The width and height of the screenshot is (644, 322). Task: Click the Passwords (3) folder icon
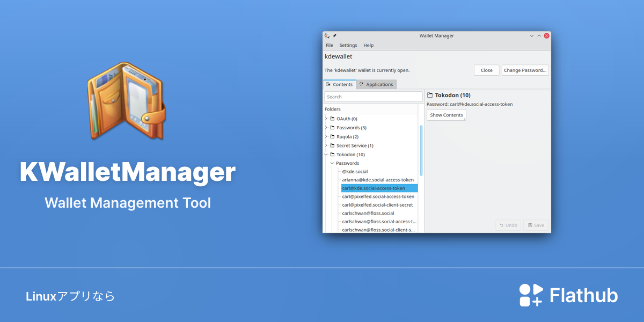tap(332, 128)
